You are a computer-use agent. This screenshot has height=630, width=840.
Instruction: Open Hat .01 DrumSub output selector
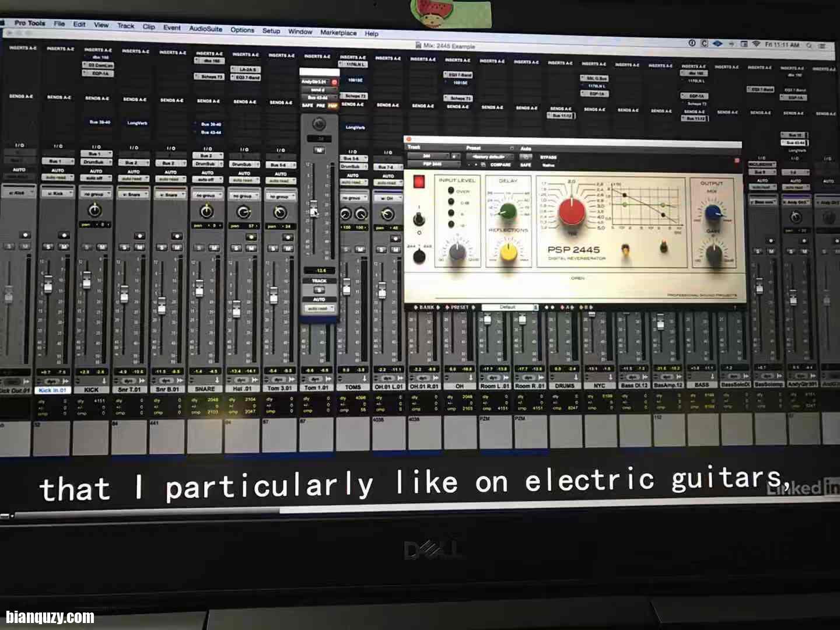point(244,164)
